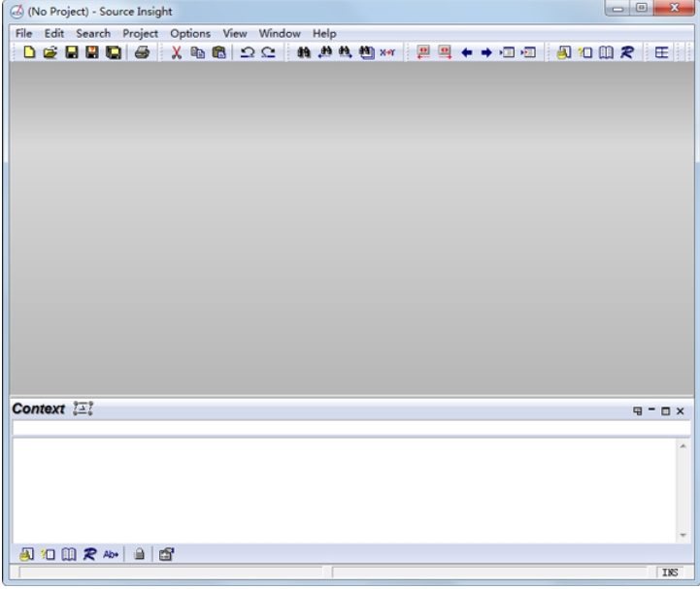
Task: Click the Search Forward binoculars icon
Action: pos(345,52)
